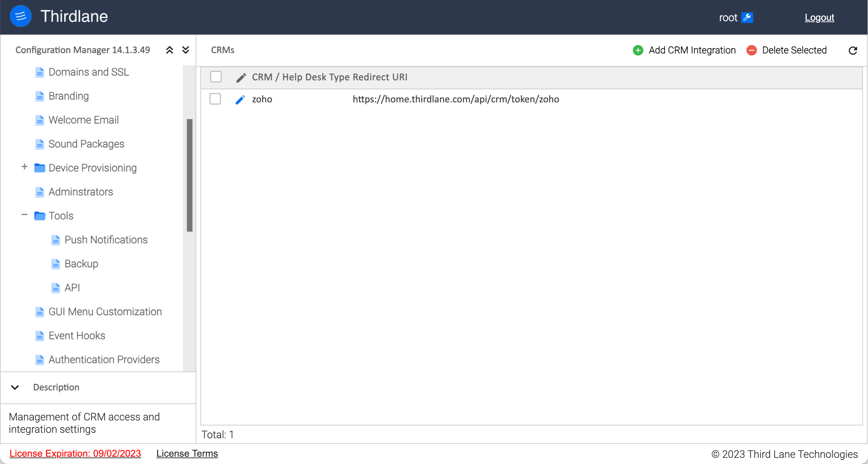Click the Push Notifications page icon
This screenshot has width=868, height=464.
[x=56, y=240]
